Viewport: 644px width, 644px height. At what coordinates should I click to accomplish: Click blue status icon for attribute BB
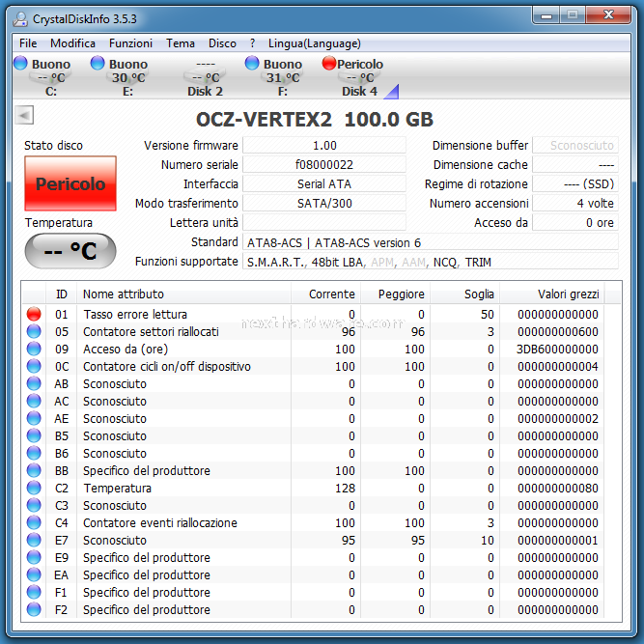tap(34, 470)
